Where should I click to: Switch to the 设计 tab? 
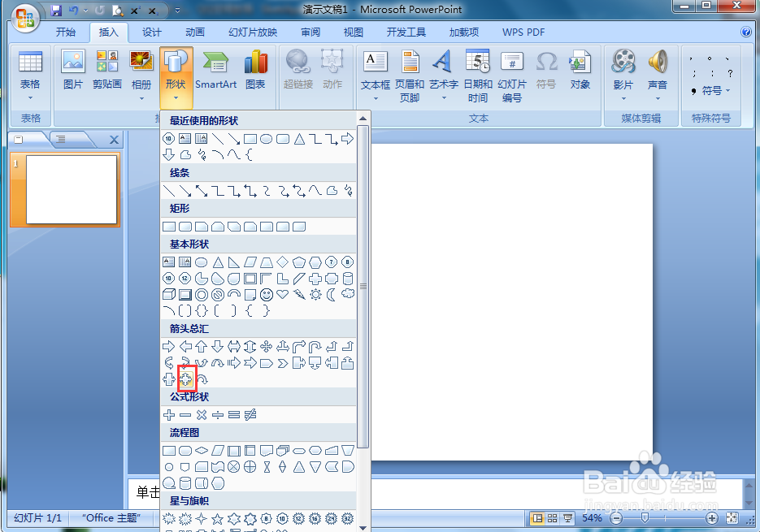(x=152, y=32)
